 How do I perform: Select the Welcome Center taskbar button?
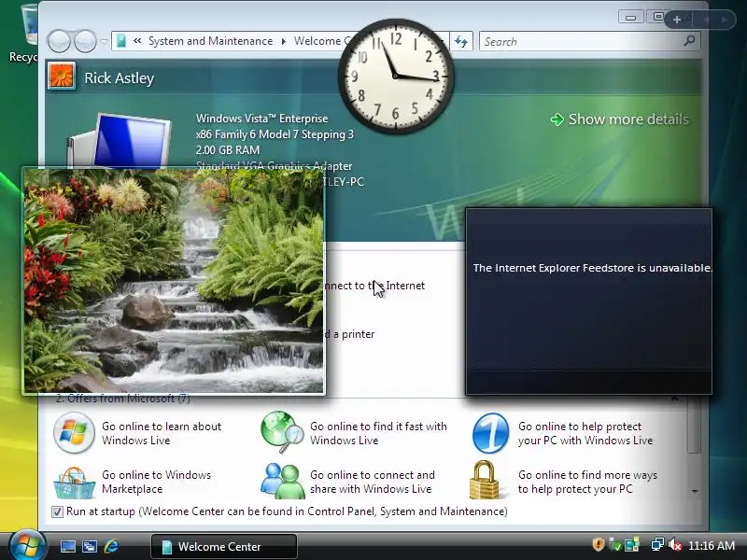[224, 546]
